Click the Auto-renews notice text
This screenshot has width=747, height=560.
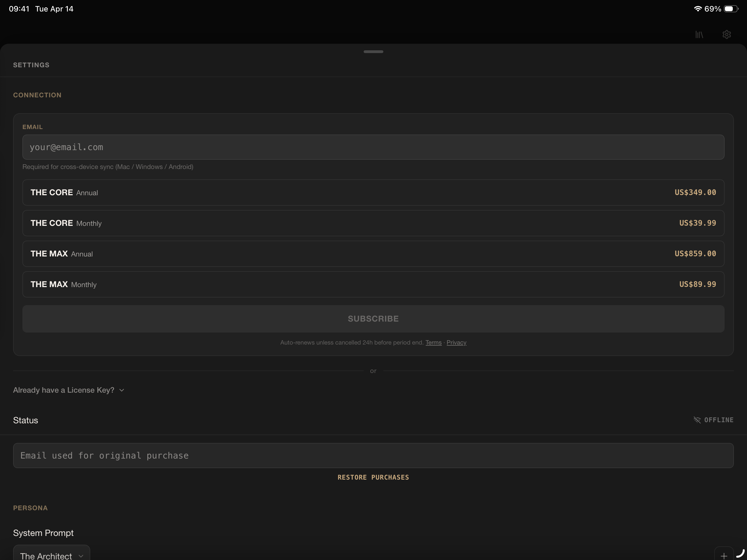coord(352,343)
